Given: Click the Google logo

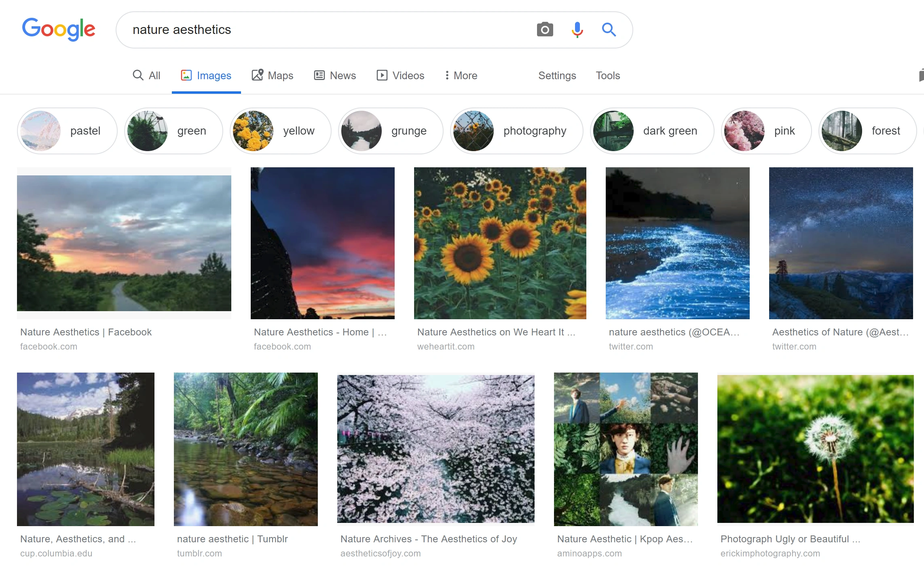Looking at the screenshot, I should [x=59, y=29].
